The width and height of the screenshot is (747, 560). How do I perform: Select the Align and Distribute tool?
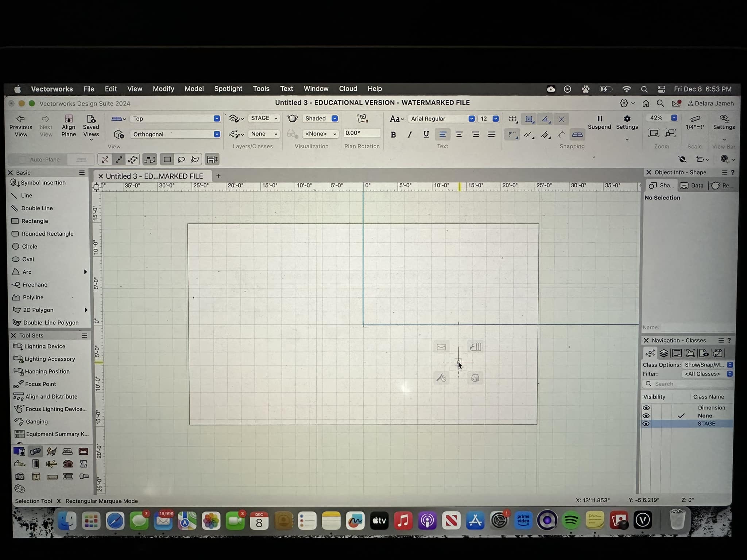tap(46, 397)
